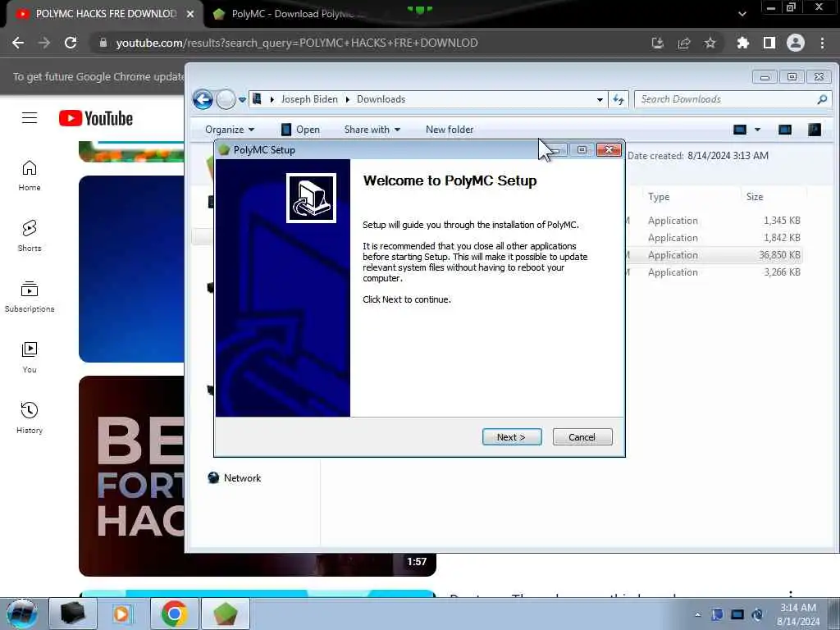This screenshot has width=840, height=630.
Task: Open Explorer recent locations dropdown
Action: tap(242, 99)
